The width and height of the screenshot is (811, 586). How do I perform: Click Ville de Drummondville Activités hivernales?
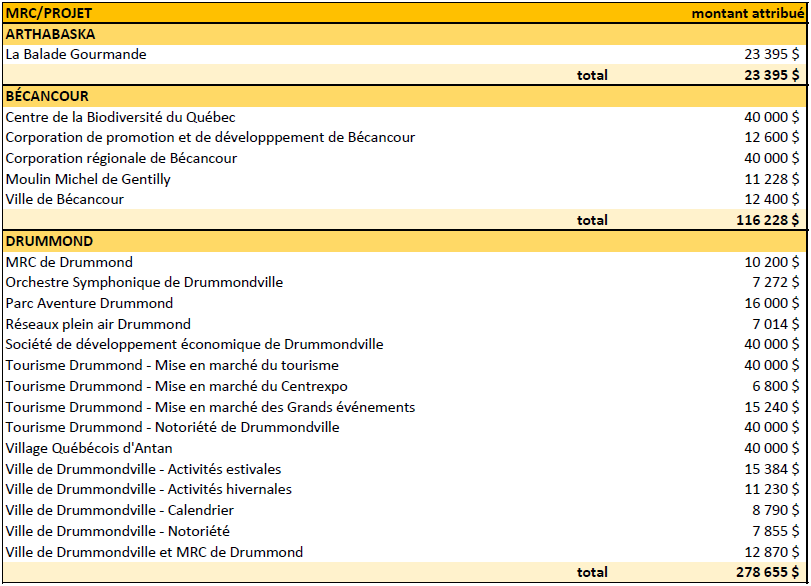pyautogui.click(x=148, y=489)
